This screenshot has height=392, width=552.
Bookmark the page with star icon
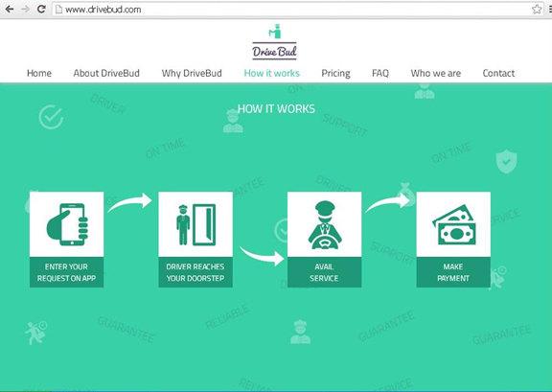tap(537, 10)
